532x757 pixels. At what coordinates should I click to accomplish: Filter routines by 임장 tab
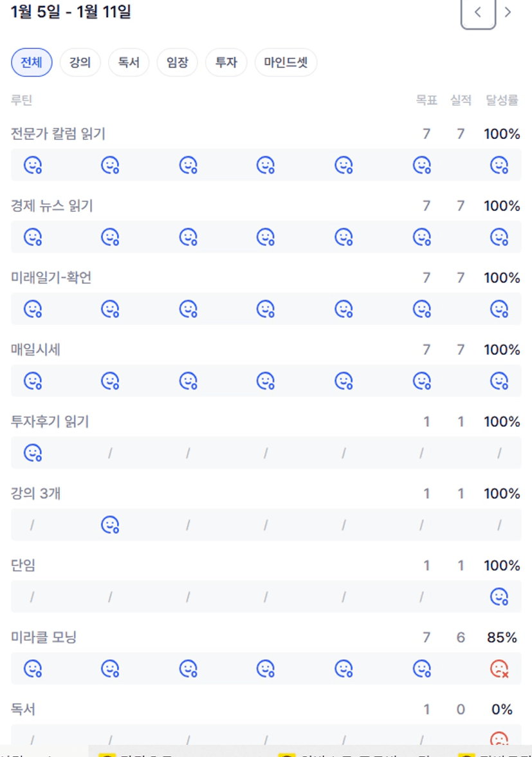pos(177,62)
